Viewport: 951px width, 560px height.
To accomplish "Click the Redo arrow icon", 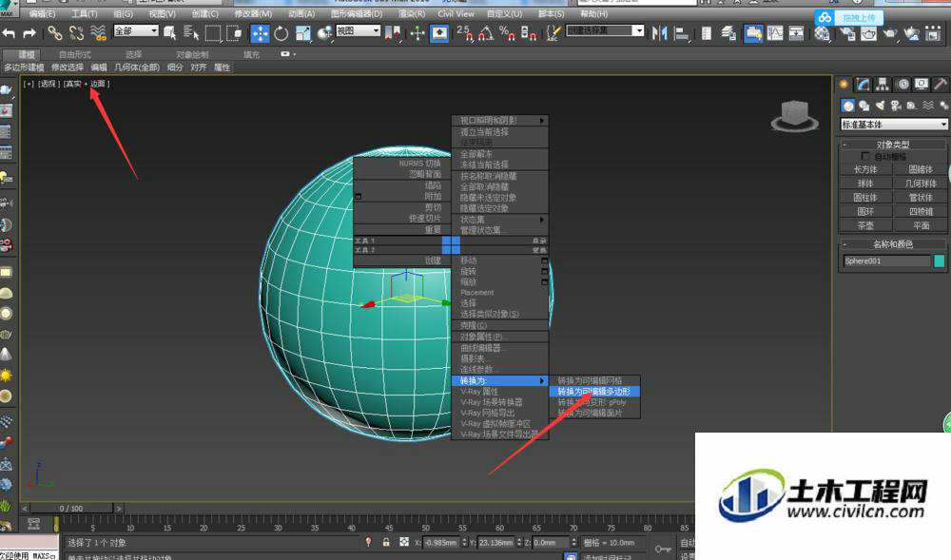I will pyautogui.click(x=29, y=33).
